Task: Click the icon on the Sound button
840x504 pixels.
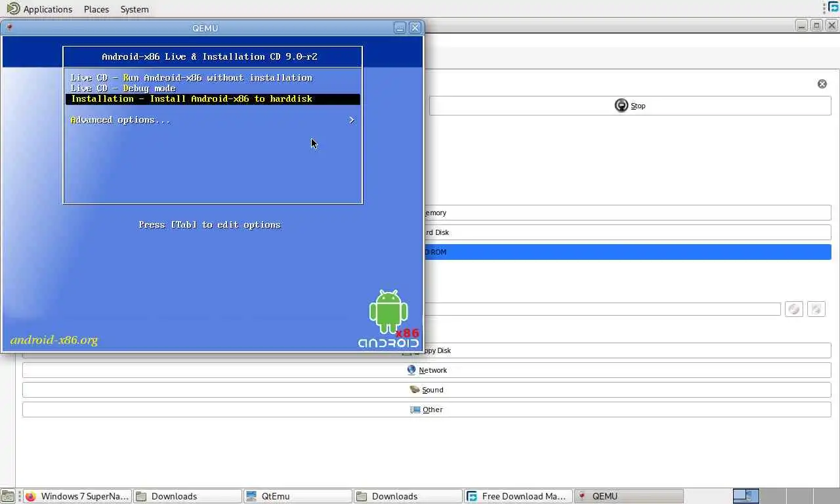Action: click(414, 389)
